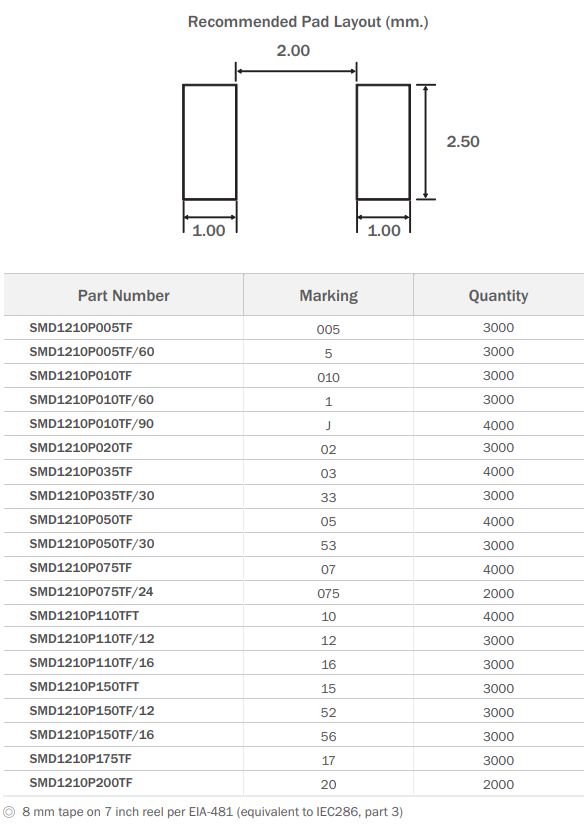Click the SMD1210P150TF/16 part number
This screenshot has height=826, width=586.
(x=92, y=735)
